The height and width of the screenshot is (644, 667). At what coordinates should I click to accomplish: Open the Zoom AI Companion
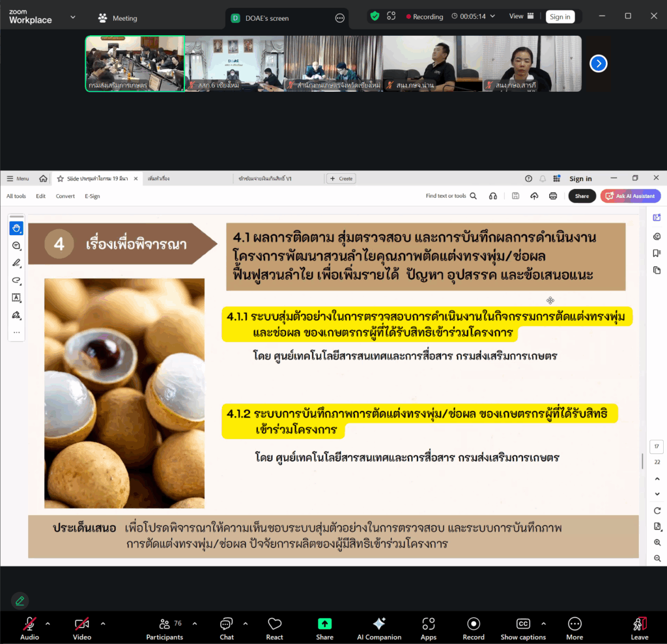379,628
